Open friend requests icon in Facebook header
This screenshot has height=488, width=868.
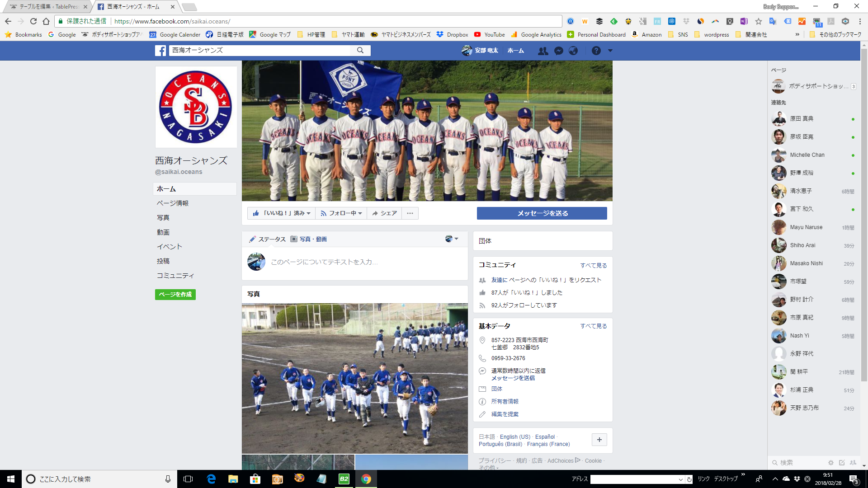(x=543, y=51)
